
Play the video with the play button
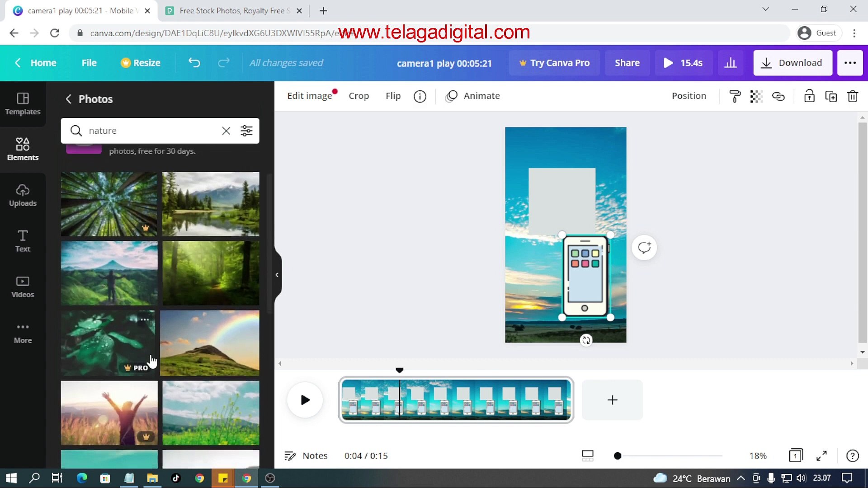tap(305, 399)
